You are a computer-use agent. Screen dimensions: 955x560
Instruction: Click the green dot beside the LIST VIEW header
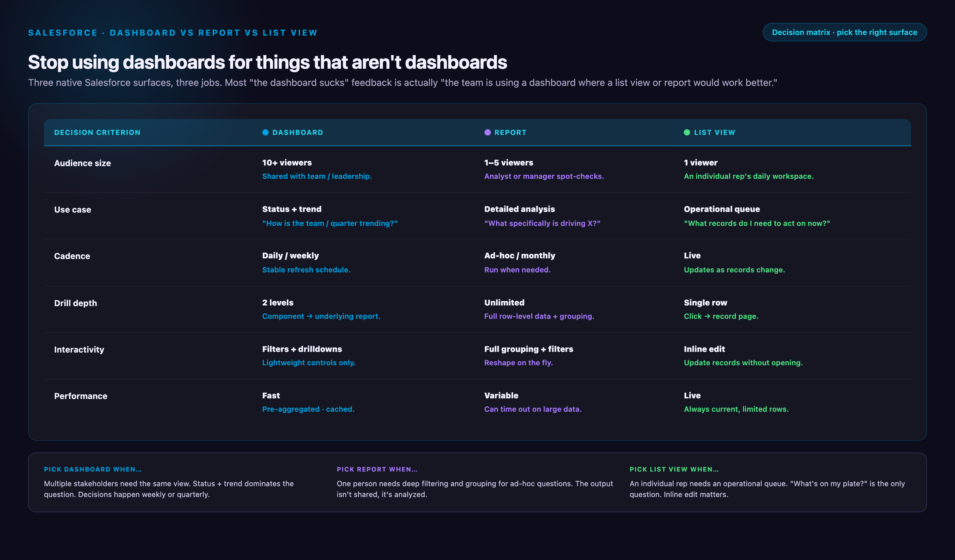(x=687, y=132)
